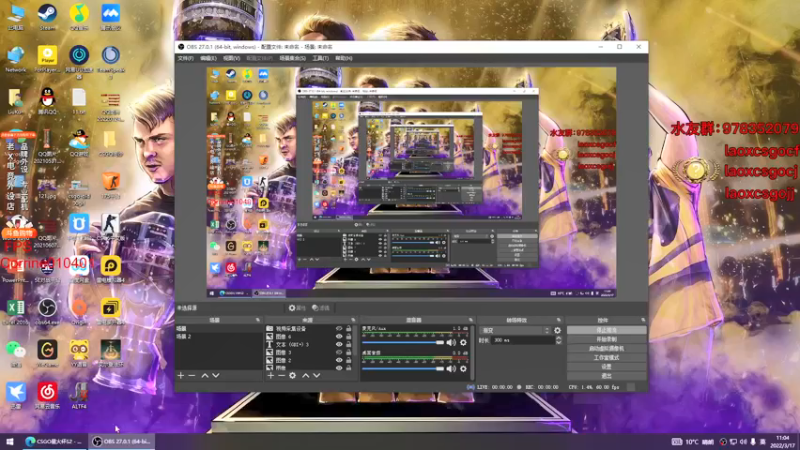Image resolution: width=800 pixels, height=450 pixels.
Task: Select obs64.exe desktop shortcut
Action: point(47,311)
